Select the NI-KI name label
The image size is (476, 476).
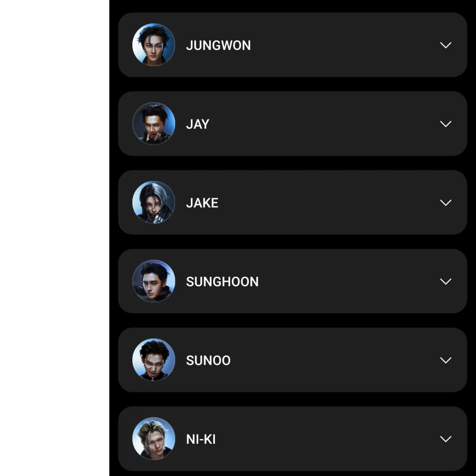point(201,439)
